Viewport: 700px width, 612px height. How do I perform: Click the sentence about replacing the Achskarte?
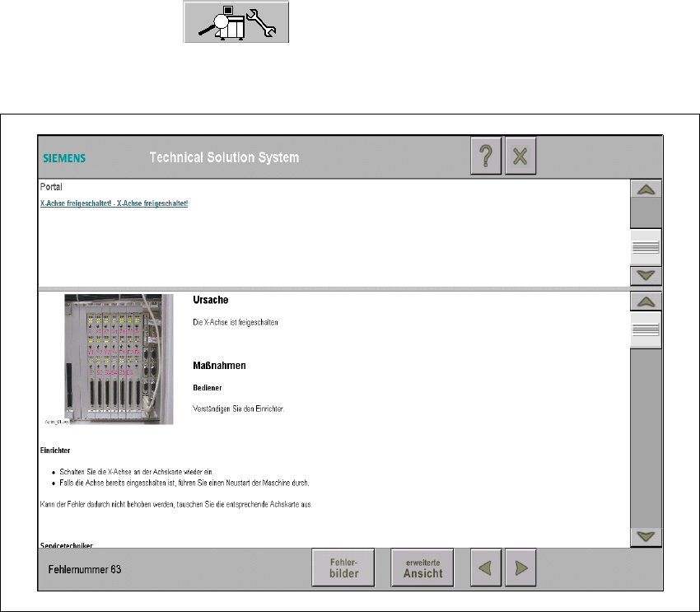(x=176, y=504)
